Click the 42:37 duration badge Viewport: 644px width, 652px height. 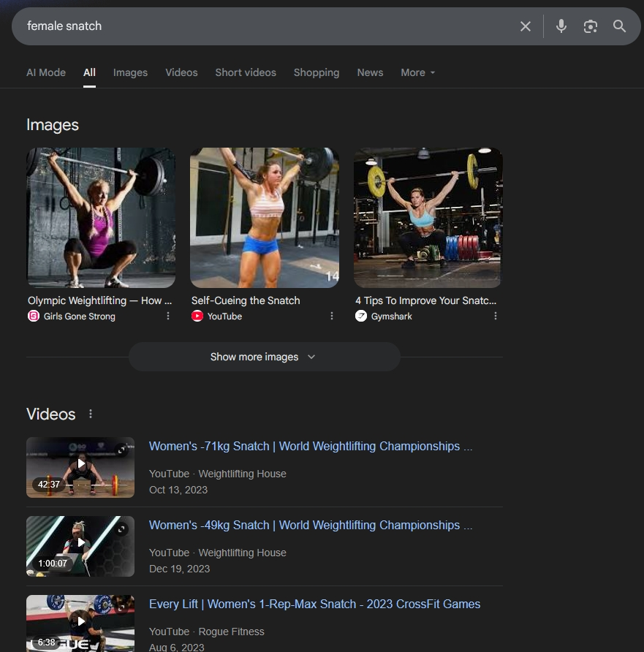click(x=49, y=485)
